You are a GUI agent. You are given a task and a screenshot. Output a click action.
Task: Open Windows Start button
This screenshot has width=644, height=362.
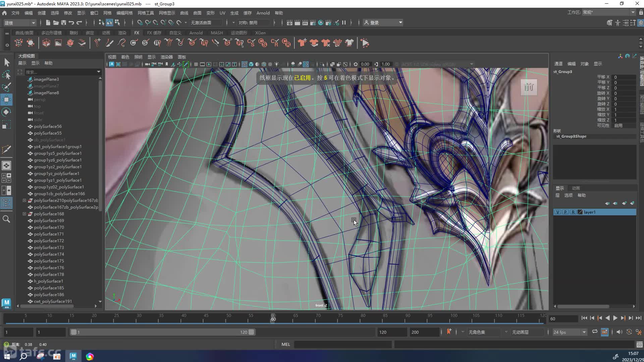(x=7, y=356)
